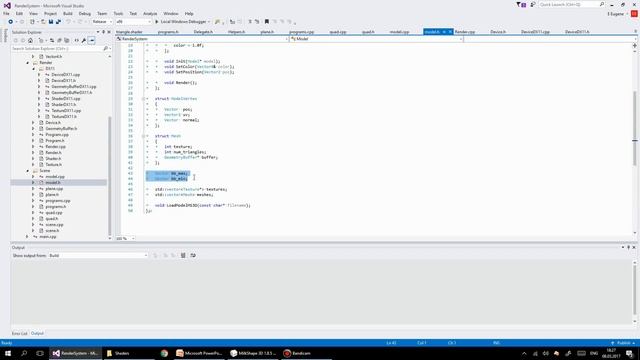Select scene.h in Solution Explorer
The height and width of the screenshot is (360, 640).
52,231
